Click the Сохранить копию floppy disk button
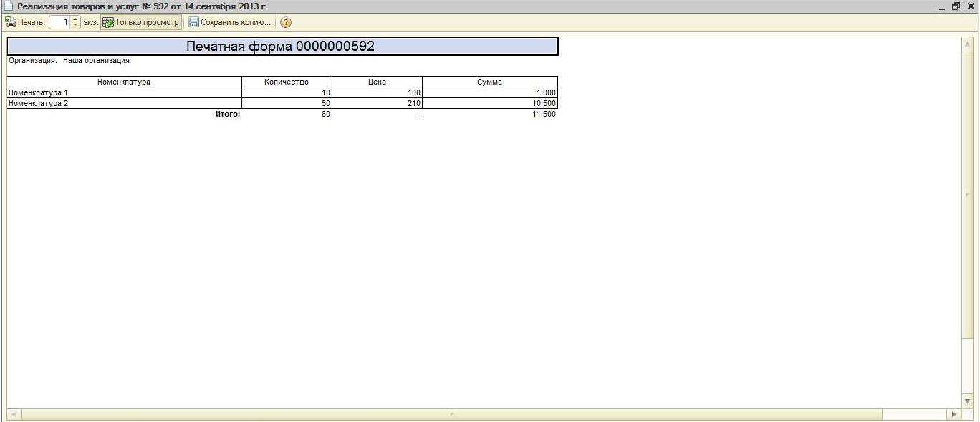The height and width of the screenshot is (422, 980). (230, 22)
